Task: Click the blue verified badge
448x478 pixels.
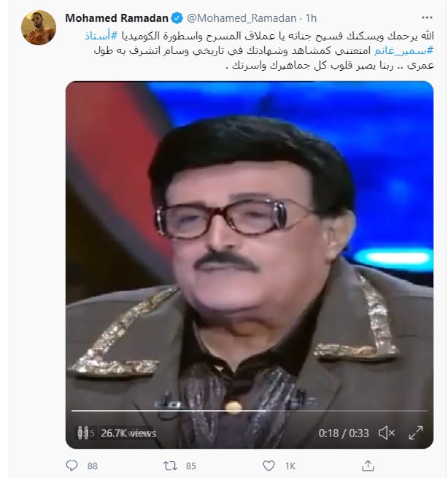Action: click(x=177, y=18)
